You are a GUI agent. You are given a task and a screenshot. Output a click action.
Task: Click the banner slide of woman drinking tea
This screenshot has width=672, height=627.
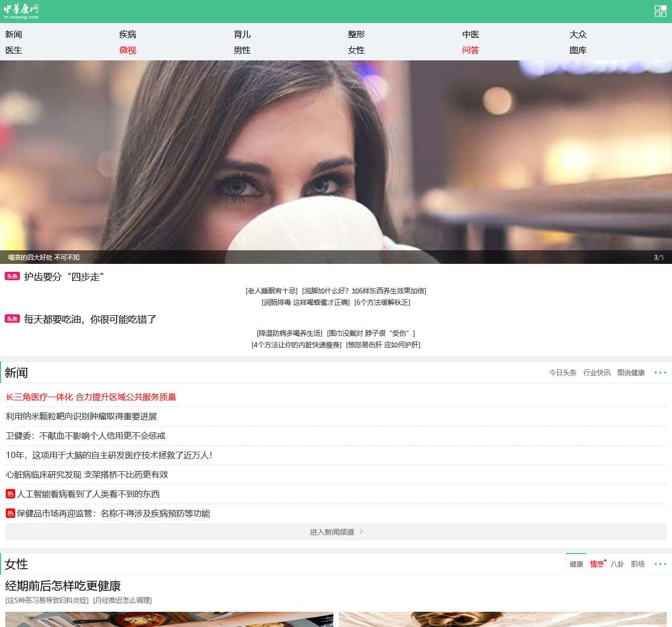click(336, 157)
